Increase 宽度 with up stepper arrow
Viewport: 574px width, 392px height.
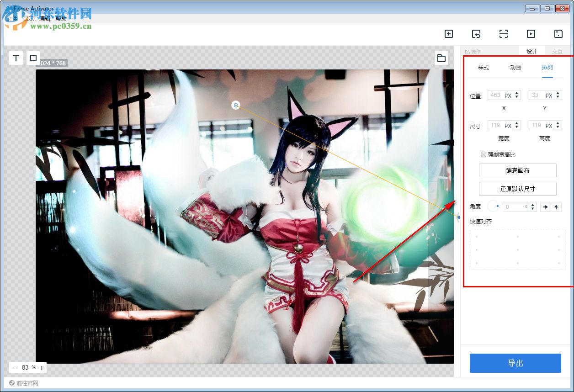[x=517, y=123]
